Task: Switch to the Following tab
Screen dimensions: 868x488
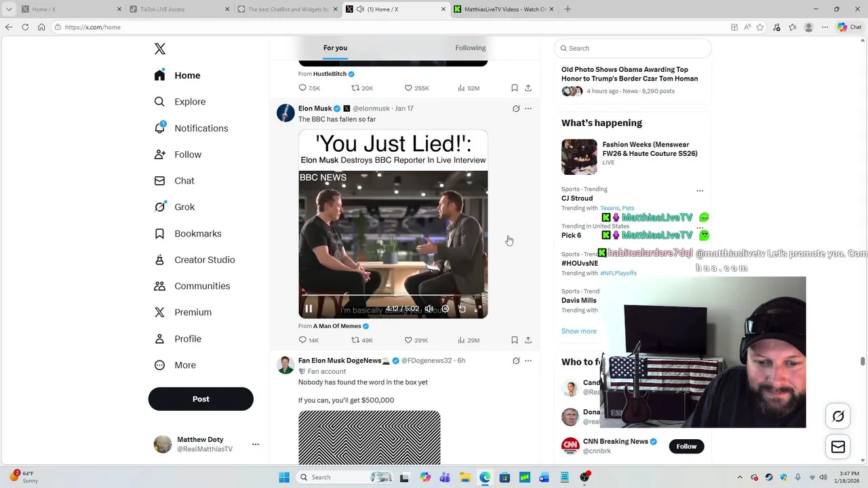Action: [471, 48]
